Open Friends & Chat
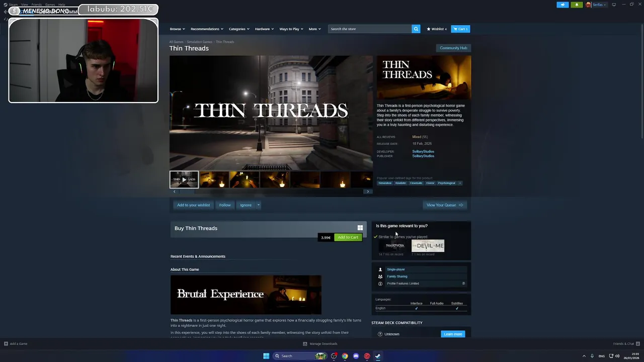This screenshot has height=362, width=644. (x=626, y=344)
